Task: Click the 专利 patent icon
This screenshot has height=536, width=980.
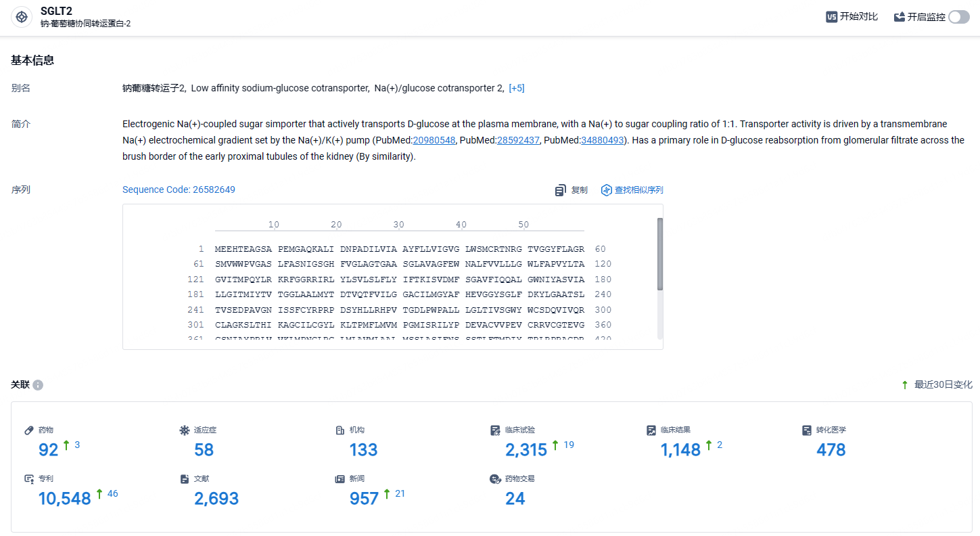Action: [29, 478]
